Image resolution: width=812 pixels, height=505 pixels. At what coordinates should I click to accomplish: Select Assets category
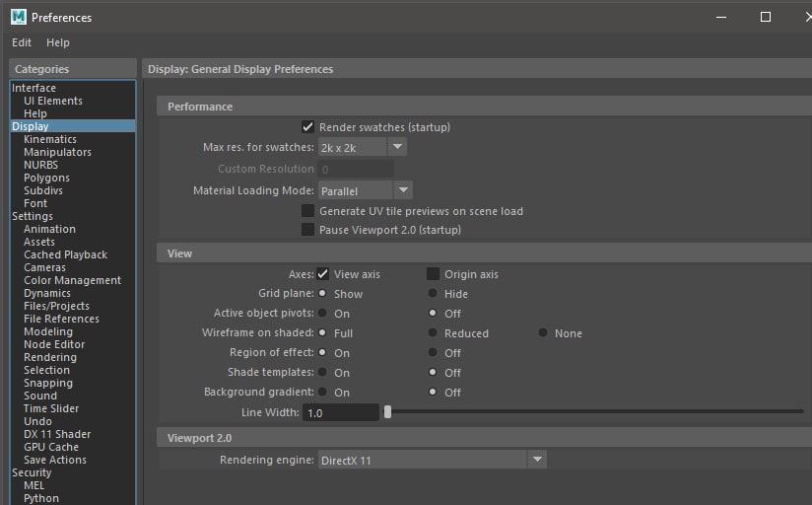coord(73,242)
